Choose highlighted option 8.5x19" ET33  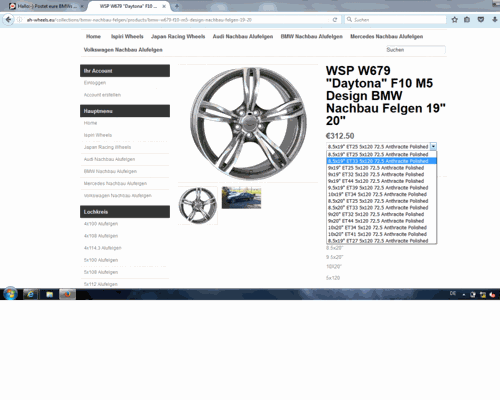coord(381,161)
